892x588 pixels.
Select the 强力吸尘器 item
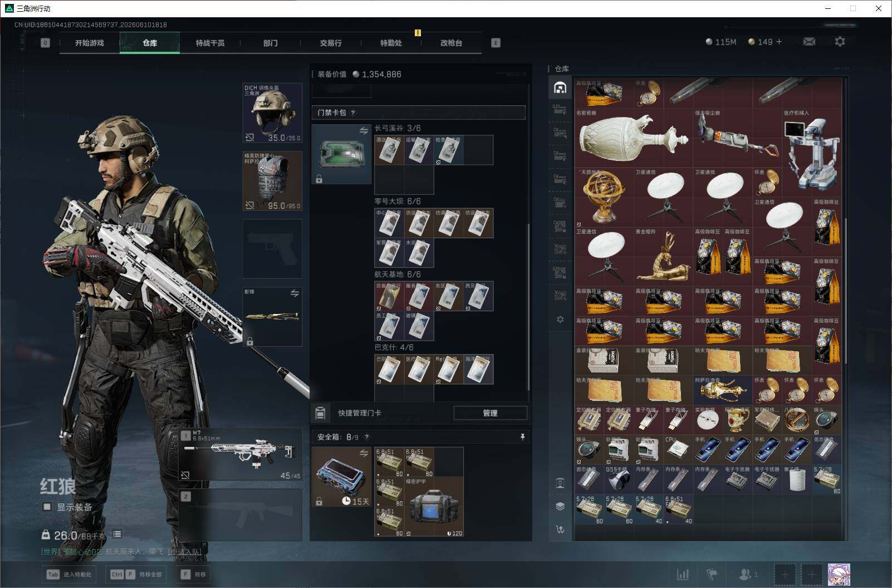[738, 138]
